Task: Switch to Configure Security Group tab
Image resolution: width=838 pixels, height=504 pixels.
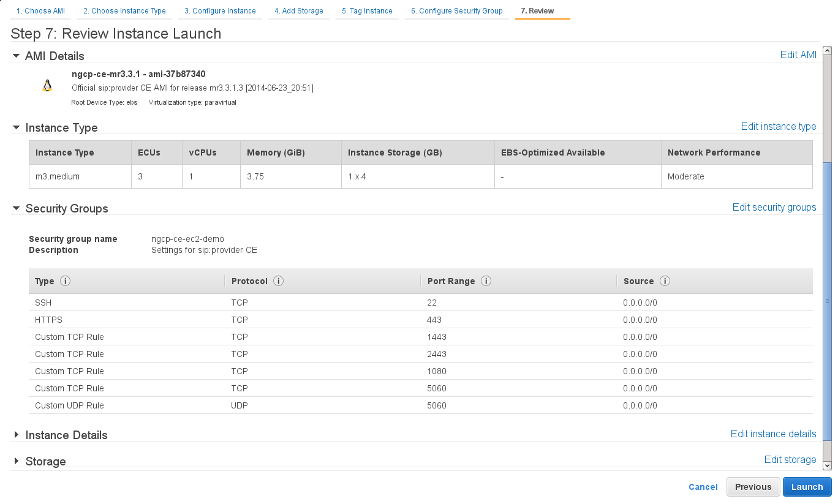Action: [456, 11]
